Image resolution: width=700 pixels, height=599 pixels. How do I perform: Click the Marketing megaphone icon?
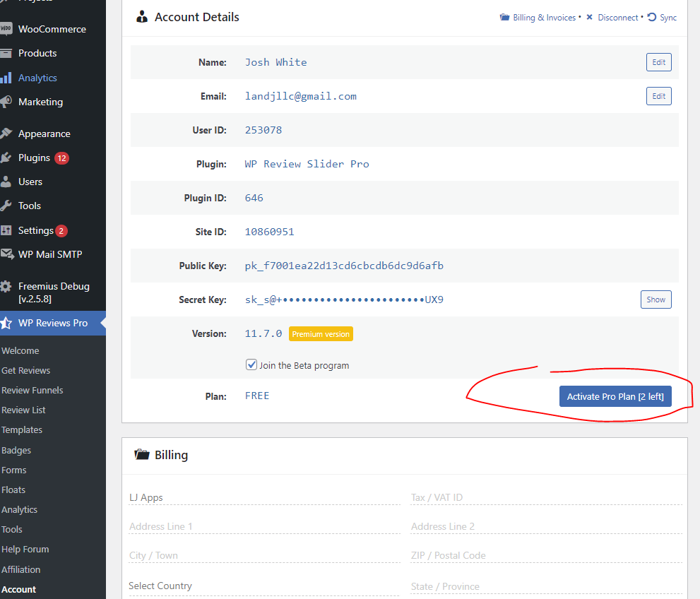[x=6, y=102]
